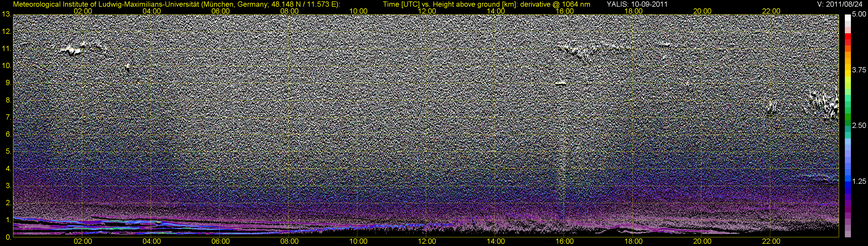Pick the height axis label '8.'
Viewport: 868px width, 246px height.
8,100
